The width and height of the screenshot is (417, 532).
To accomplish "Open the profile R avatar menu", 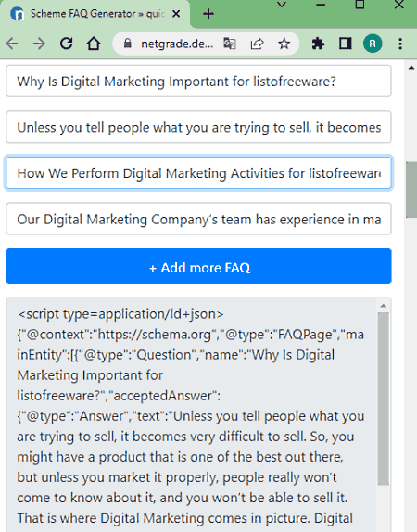I will (x=373, y=44).
